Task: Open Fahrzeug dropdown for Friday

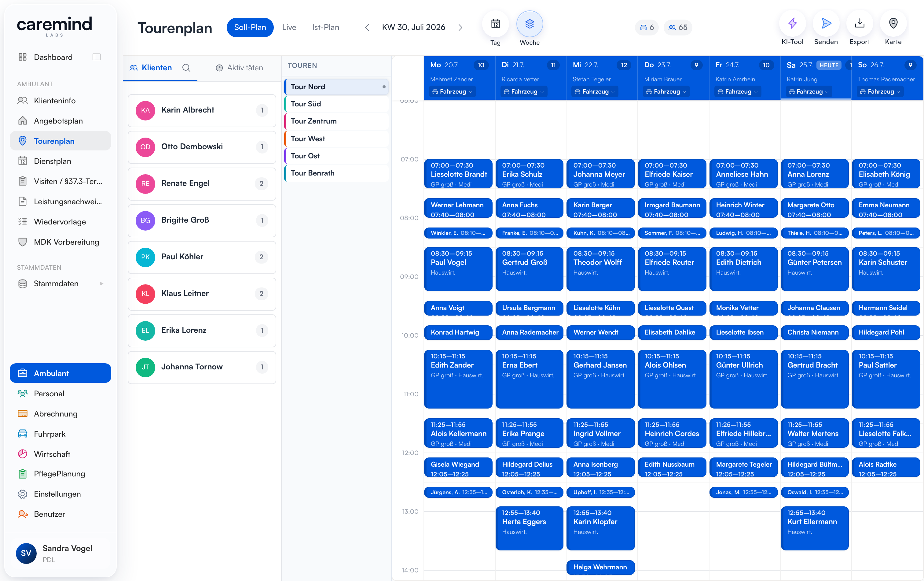Action: point(738,92)
